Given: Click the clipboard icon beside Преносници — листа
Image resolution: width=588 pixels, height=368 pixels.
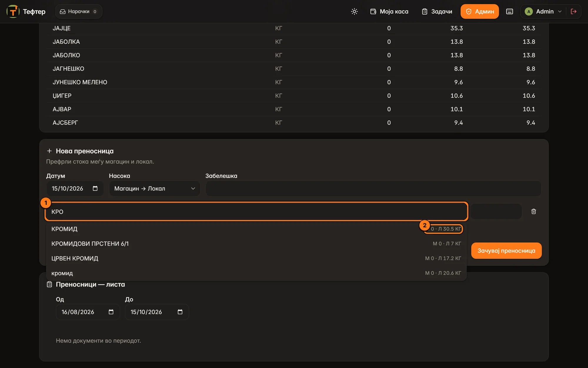Looking at the screenshot, I should coord(49,284).
